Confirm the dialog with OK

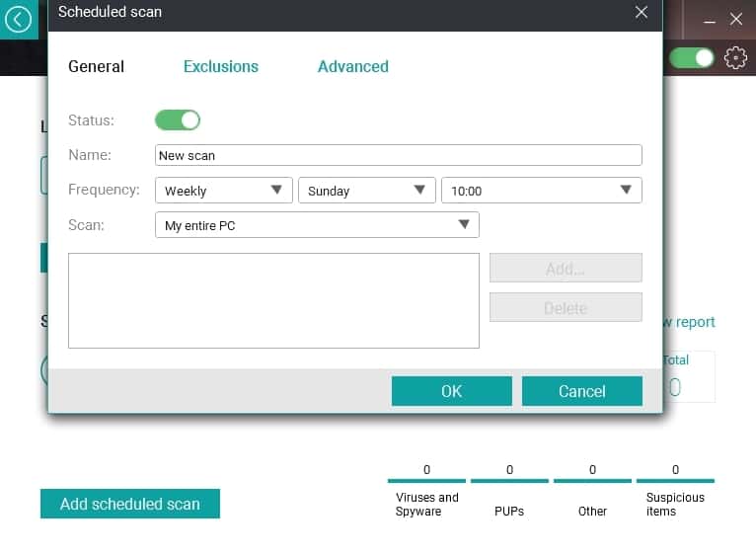[x=452, y=391]
